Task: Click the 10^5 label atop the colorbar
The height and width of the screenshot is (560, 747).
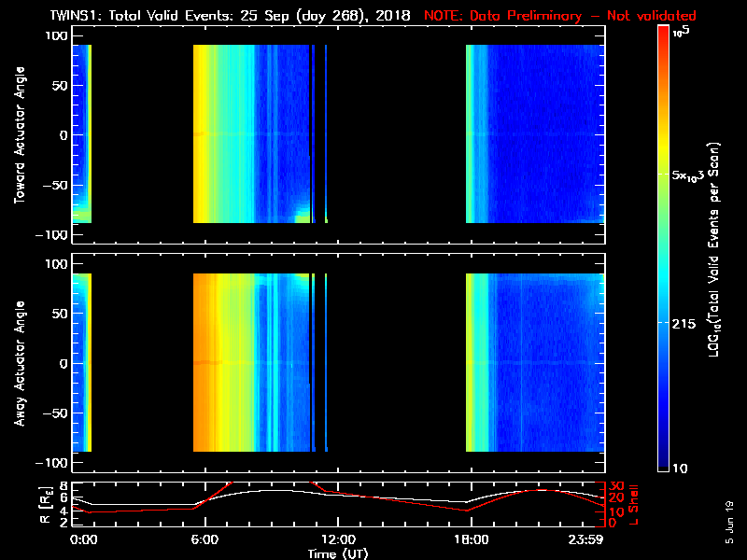Action: click(x=685, y=30)
